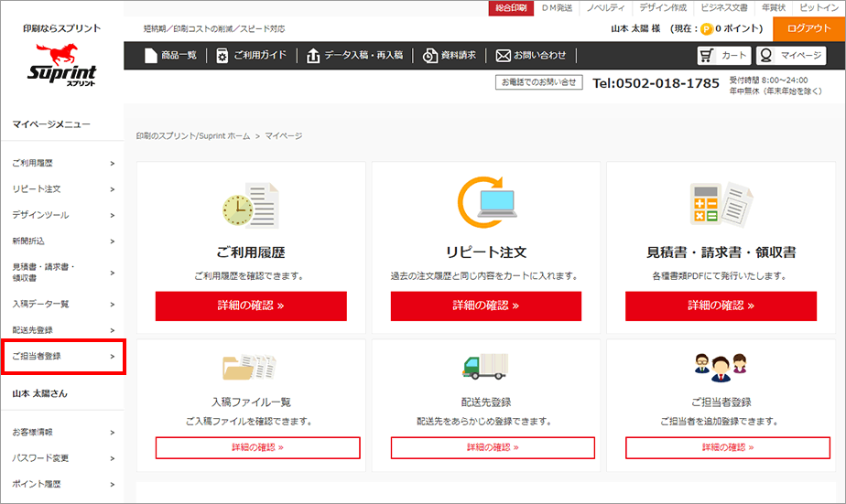Viewport: 846px width, 504px height.
Task: Click the お電話でのお問い合せ button
Action: point(539,82)
